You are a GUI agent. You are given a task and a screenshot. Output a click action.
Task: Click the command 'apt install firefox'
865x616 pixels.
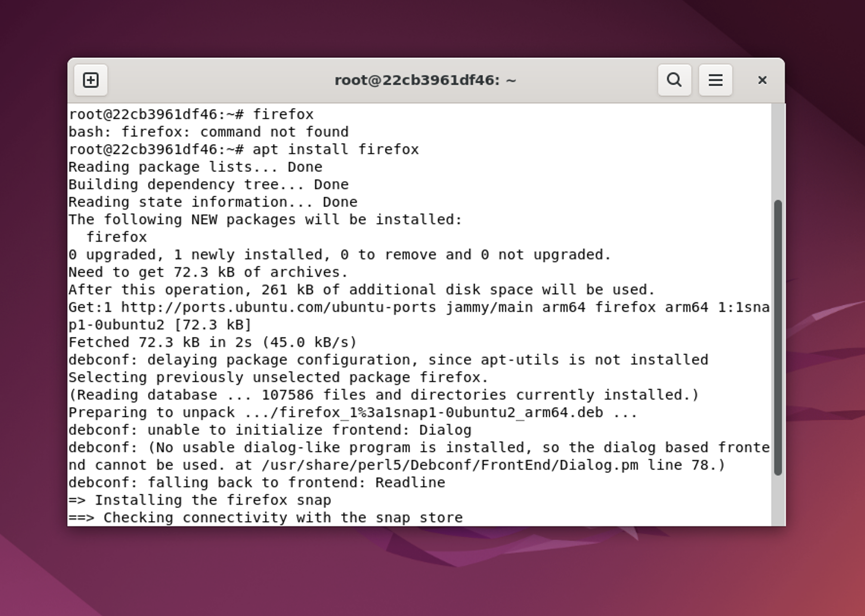335,149
